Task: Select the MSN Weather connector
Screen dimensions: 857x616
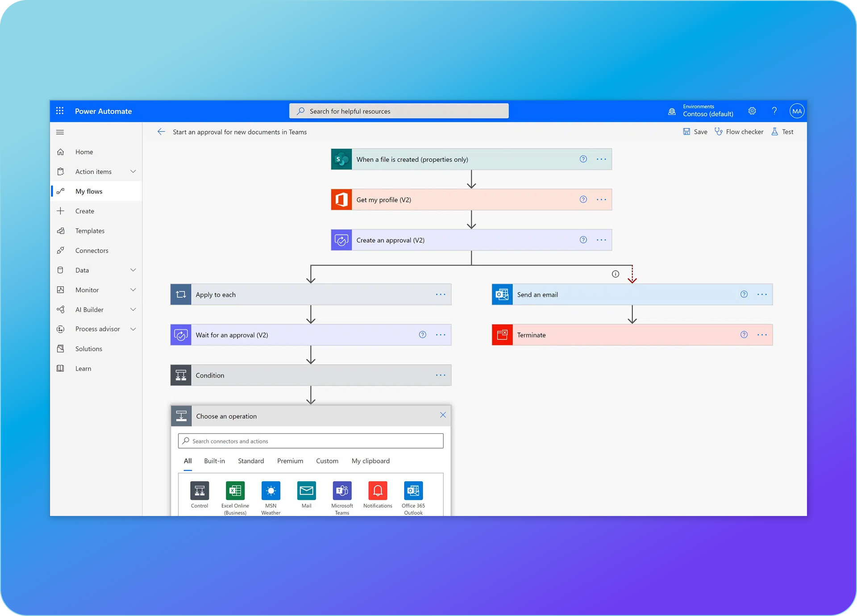Action: tap(270, 491)
